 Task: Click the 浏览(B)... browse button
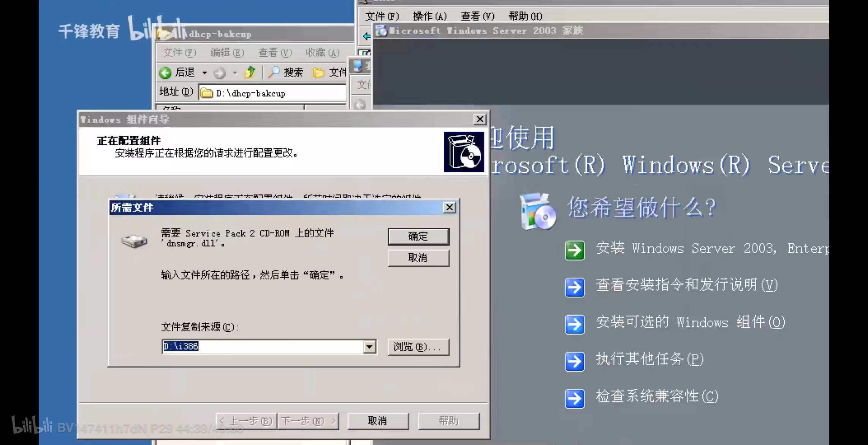[418, 347]
